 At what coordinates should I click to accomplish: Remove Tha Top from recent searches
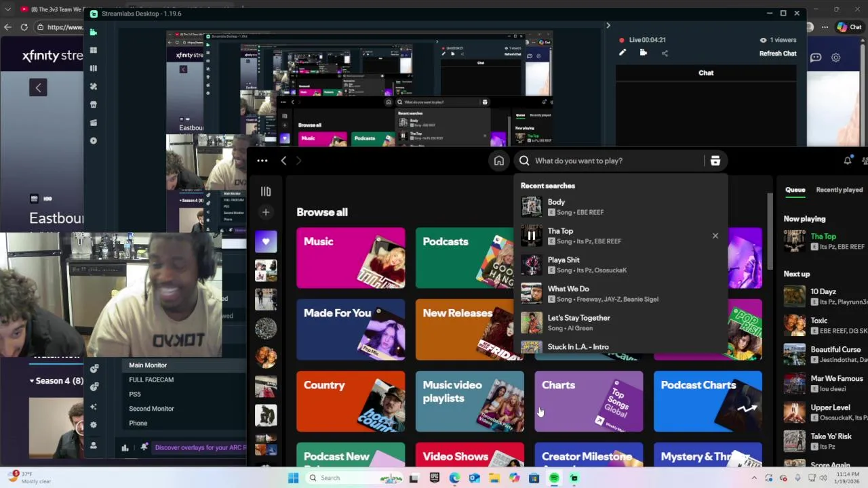715,236
